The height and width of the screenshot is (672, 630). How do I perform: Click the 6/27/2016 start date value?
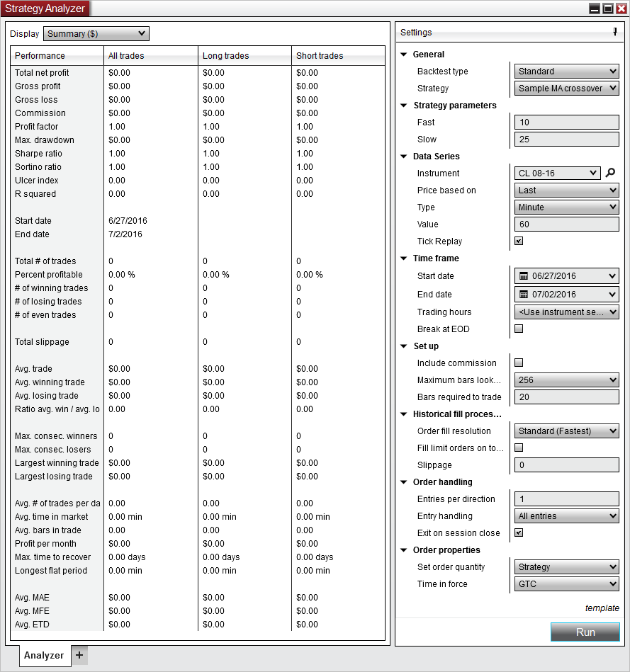[128, 221]
